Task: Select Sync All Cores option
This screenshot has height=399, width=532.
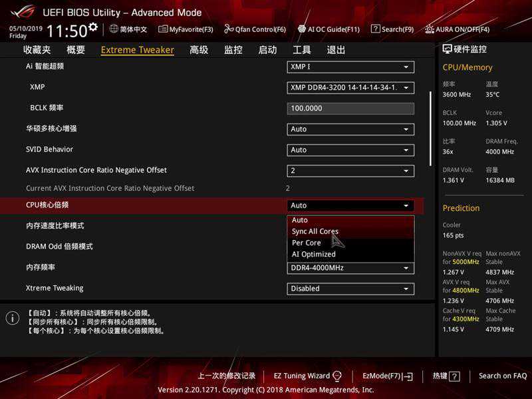Action: [x=315, y=231]
